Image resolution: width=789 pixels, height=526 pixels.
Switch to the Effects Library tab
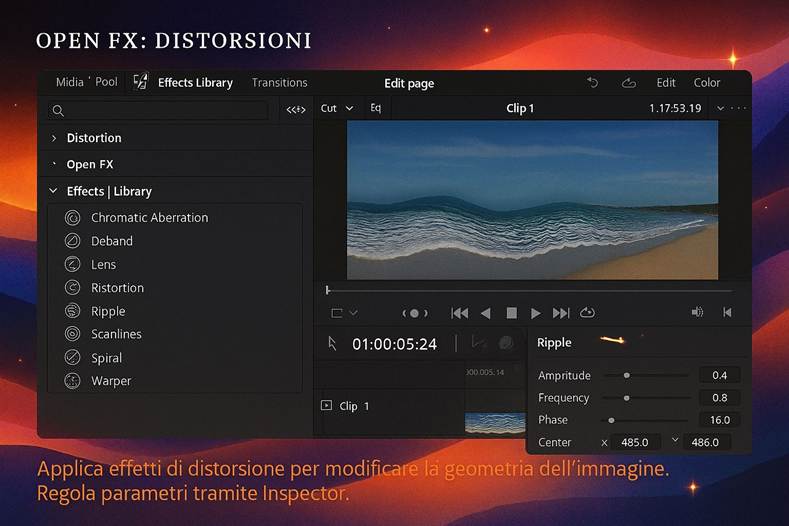click(x=195, y=83)
